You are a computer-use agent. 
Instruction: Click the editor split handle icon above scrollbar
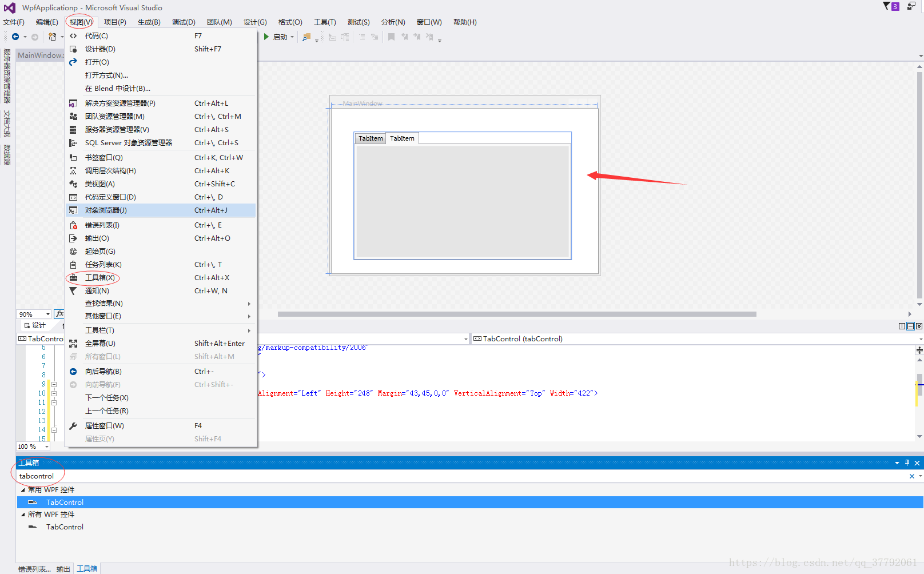(x=919, y=350)
